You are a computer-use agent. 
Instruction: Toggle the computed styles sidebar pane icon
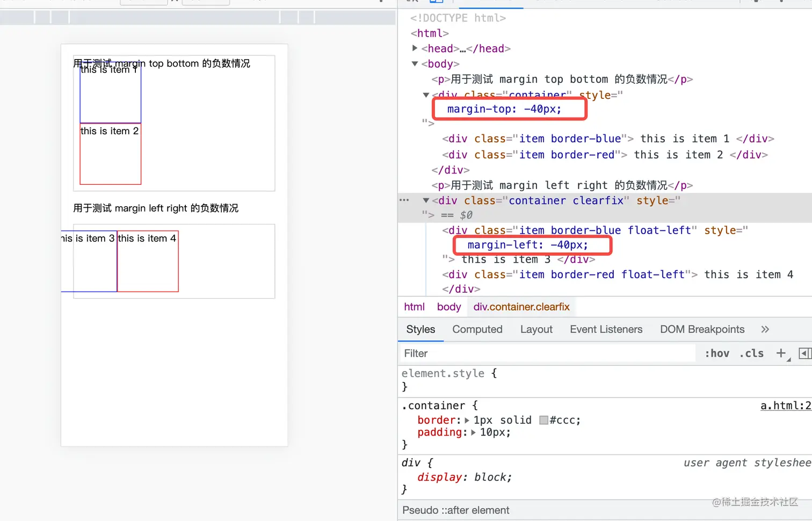[x=805, y=353]
